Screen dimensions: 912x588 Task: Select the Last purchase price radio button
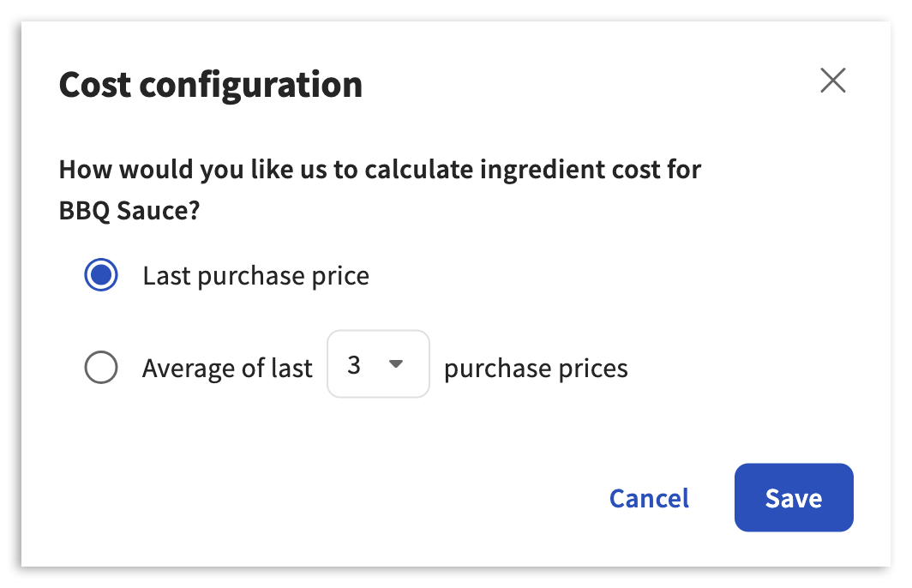tap(101, 276)
